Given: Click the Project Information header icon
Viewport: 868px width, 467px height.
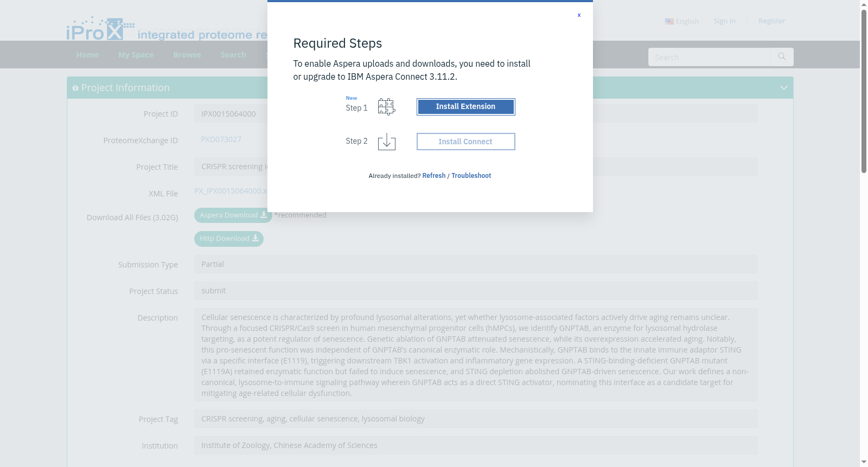Looking at the screenshot, I should coord(75,88).
